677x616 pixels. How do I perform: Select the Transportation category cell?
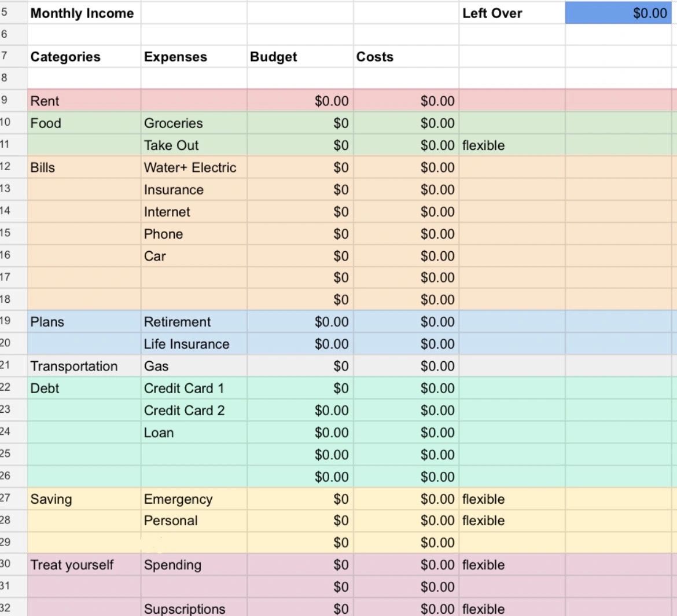coord(84,366)
